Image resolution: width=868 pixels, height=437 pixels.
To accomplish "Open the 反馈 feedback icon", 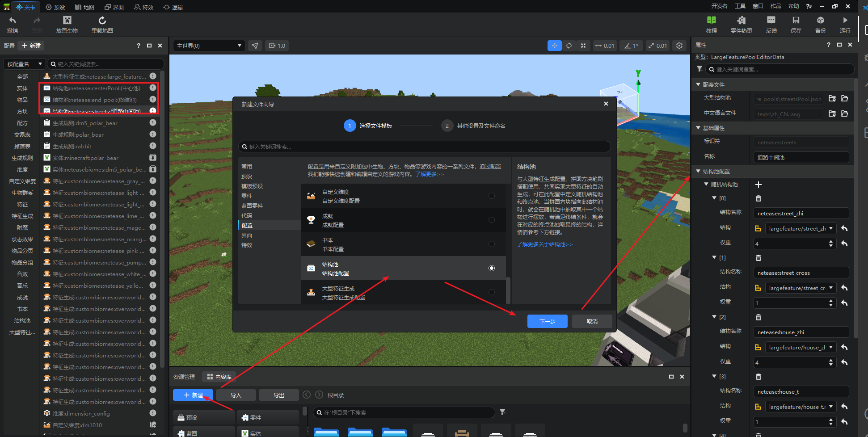I will click(x=771, y=20).
